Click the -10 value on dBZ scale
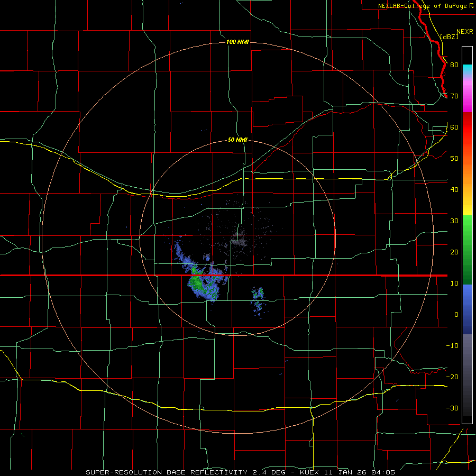 coord(452,346)
